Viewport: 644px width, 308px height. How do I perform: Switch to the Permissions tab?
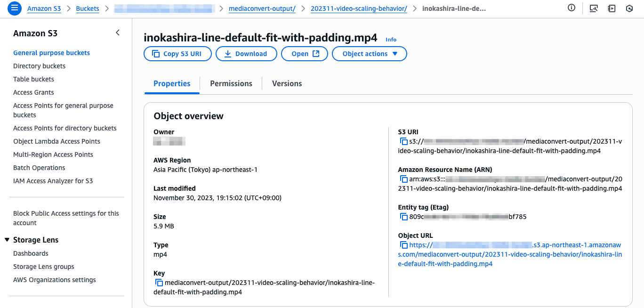(x=231, y=83)
